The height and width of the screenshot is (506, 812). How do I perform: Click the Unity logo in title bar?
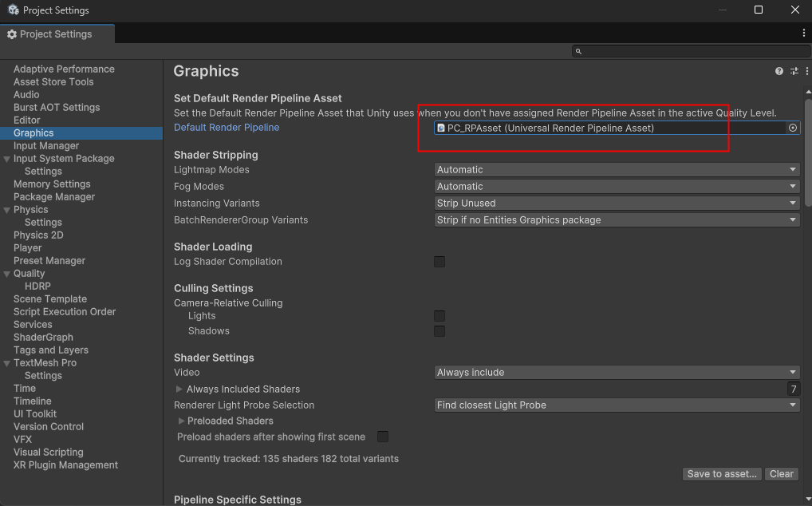click(x=13, y=10)
